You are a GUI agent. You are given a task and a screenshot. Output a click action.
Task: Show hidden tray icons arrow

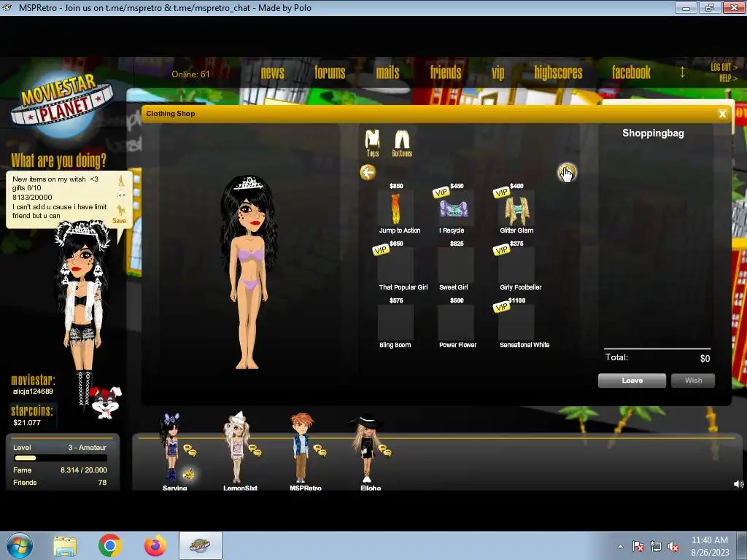(620, 546)
